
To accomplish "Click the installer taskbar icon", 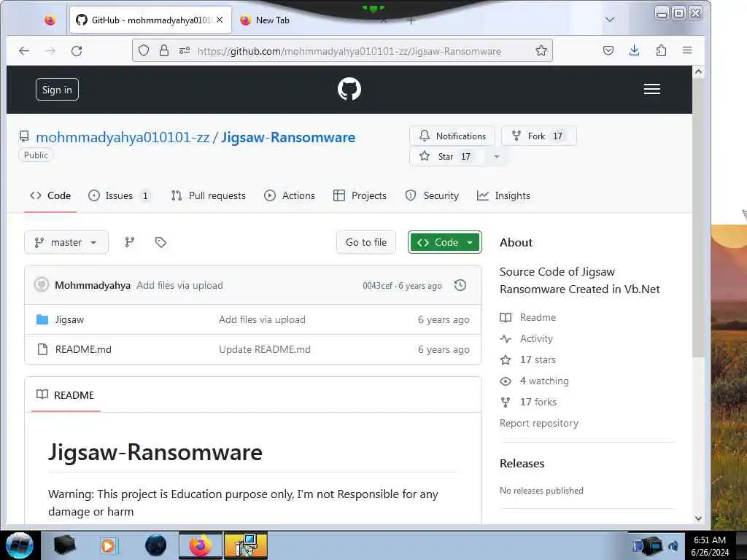I will click(246, 545).
